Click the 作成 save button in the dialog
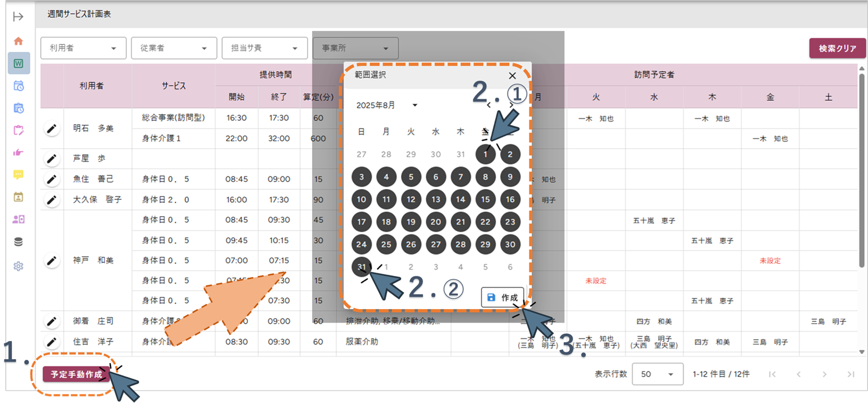The image size is (868, 416). tap(502, 297)
